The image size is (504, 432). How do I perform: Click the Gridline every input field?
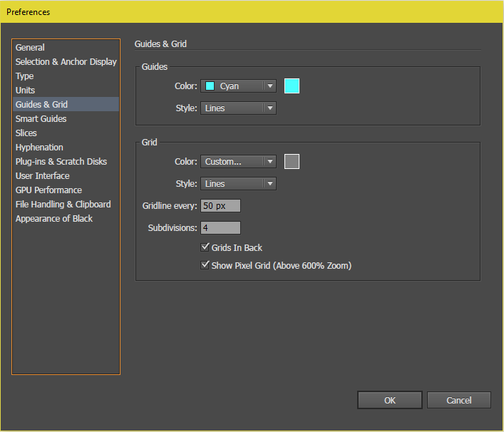[221, 206]
